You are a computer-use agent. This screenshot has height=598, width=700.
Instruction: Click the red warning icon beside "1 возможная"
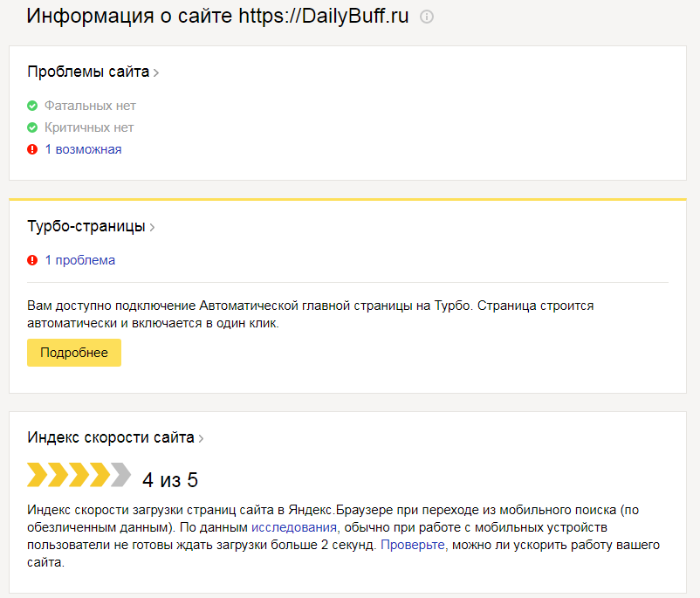pos(32,149)
